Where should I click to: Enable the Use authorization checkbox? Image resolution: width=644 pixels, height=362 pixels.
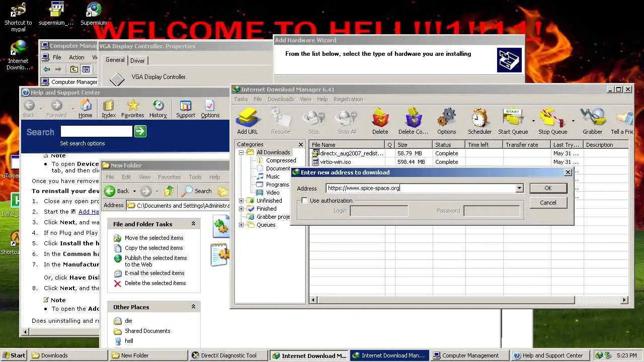tap(305, 201)
